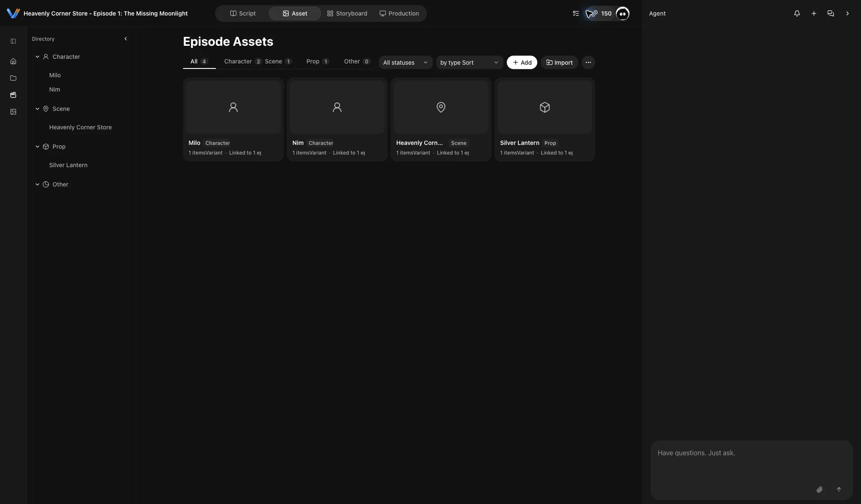Screen dimensions: 861x504
Task: Select the clapperboard icon in the left rail
Action: point(13,95)
